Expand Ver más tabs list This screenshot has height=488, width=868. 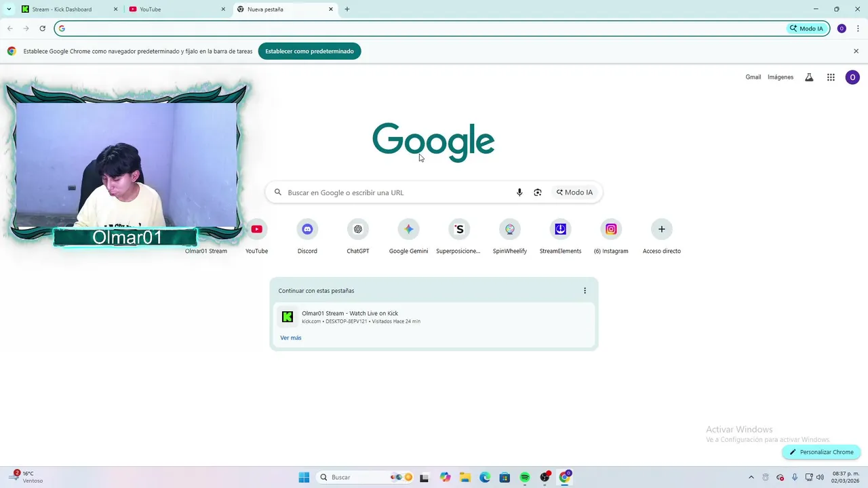(291, 338)
